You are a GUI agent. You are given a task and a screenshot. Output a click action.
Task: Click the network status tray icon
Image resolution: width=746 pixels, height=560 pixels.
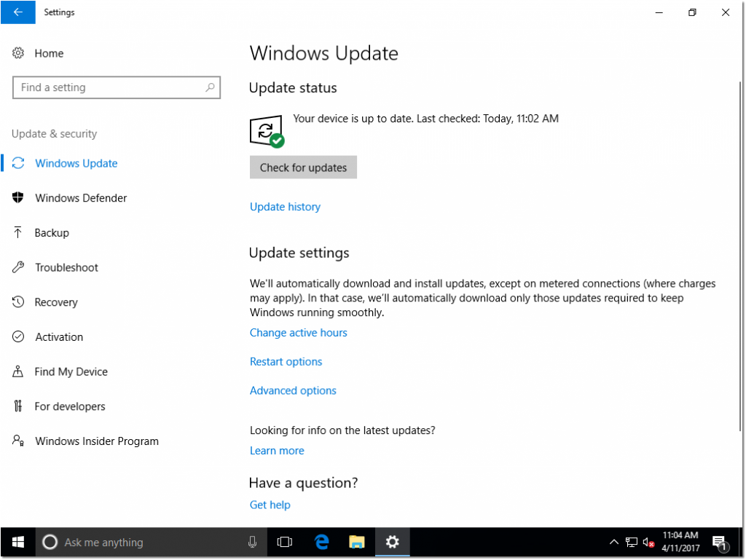[x=632, y=542]
